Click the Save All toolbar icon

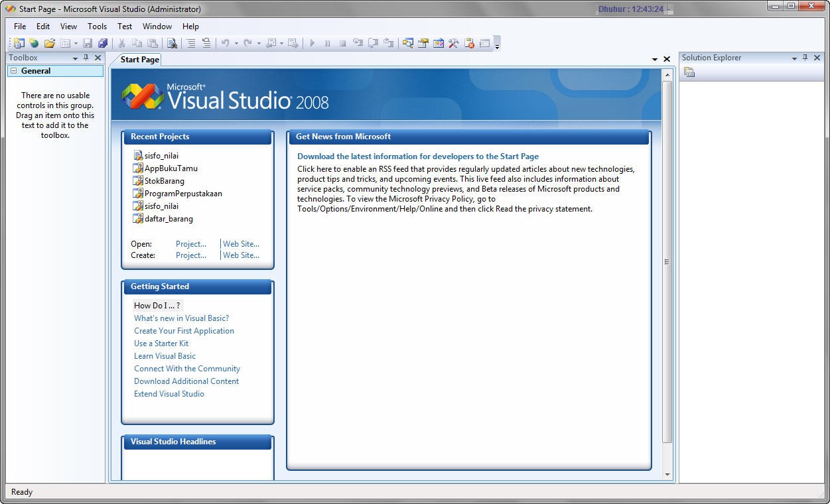tap(104, 42)
